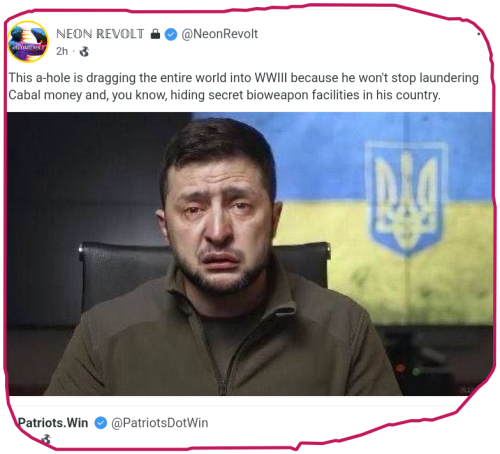The width and height of the screenshot is (500, 454).
Task: Click the verified badge beside Patriots.Win
Action: point(101,423)
